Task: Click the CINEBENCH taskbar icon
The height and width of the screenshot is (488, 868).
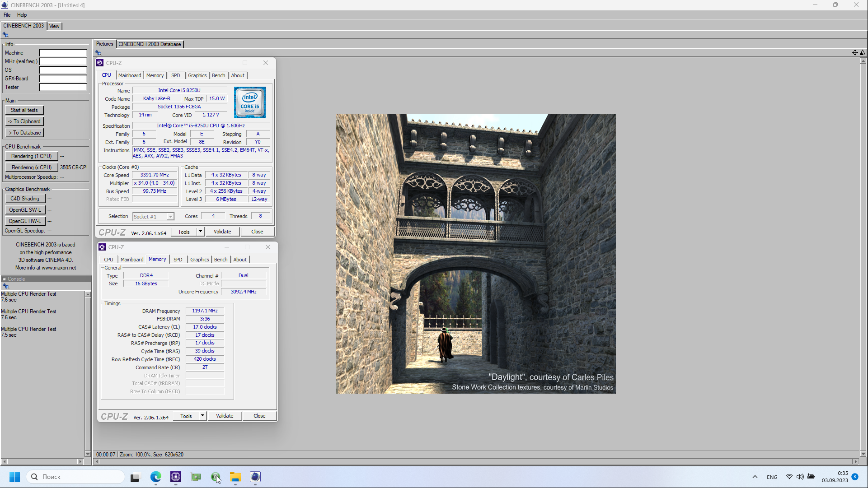Action: (255, 477)
